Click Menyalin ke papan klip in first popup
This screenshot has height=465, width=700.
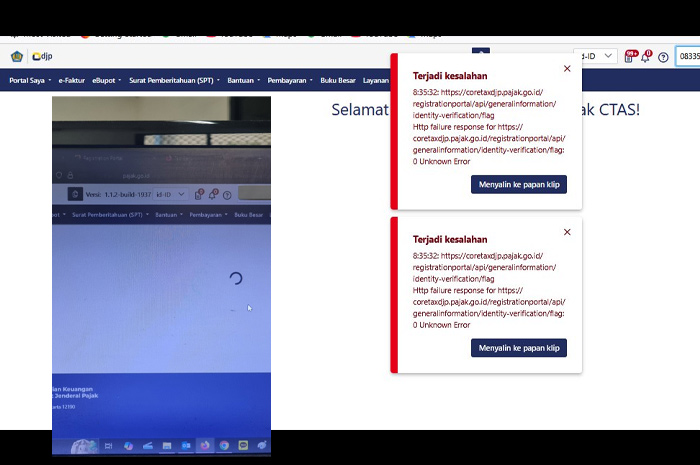(x=519, y=184)
